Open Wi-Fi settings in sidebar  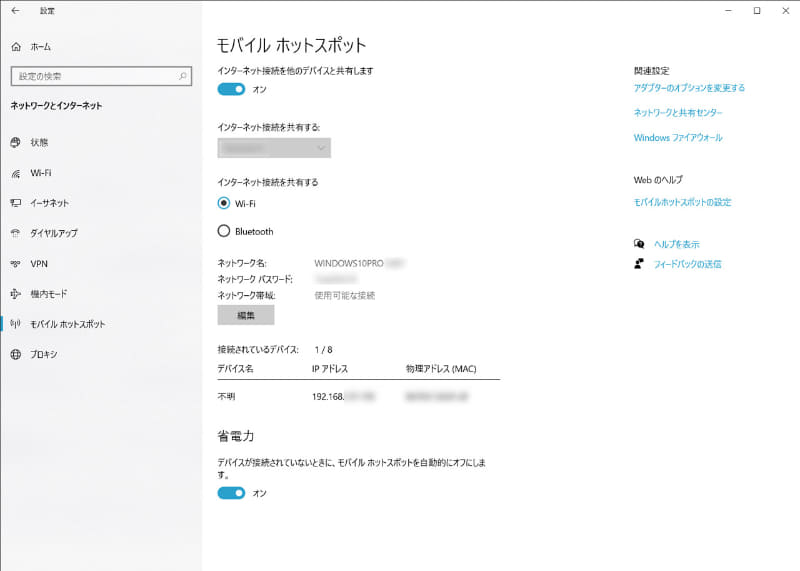point(41,173)
